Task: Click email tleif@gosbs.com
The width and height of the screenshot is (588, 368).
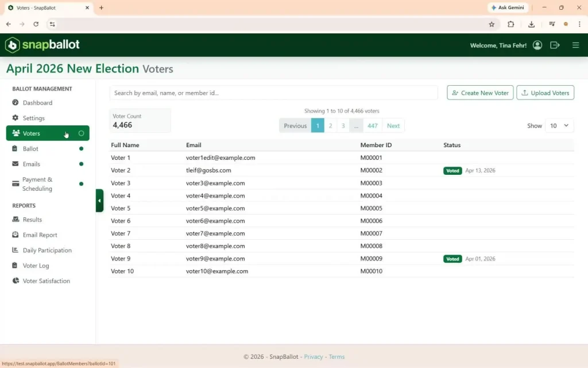Action: (208, 170)
